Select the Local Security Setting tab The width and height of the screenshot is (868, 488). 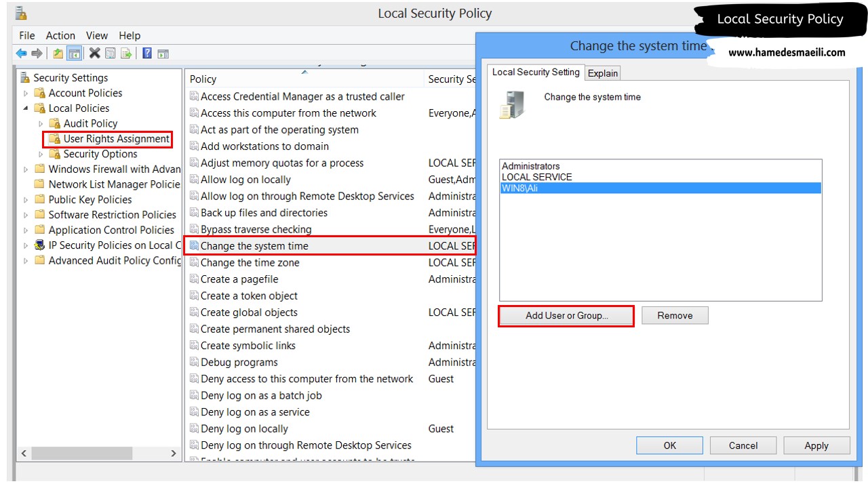pyautogui.click(x=536, y=72)
